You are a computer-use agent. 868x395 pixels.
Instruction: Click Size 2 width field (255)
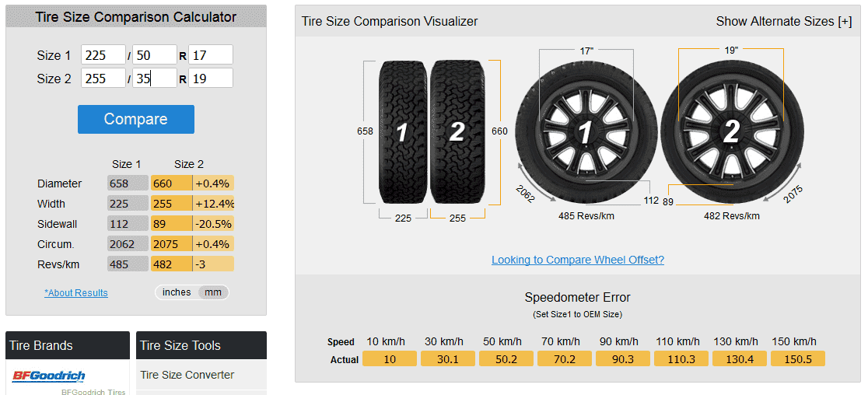click(x=103, y=79)
